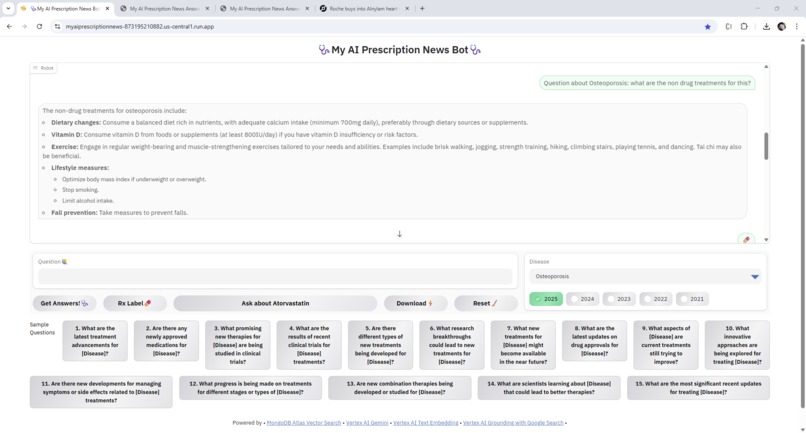The width and height of the screenshot is (806, 433).
Task: Select the 2025 year option
Action: click(x=546, y=299)
